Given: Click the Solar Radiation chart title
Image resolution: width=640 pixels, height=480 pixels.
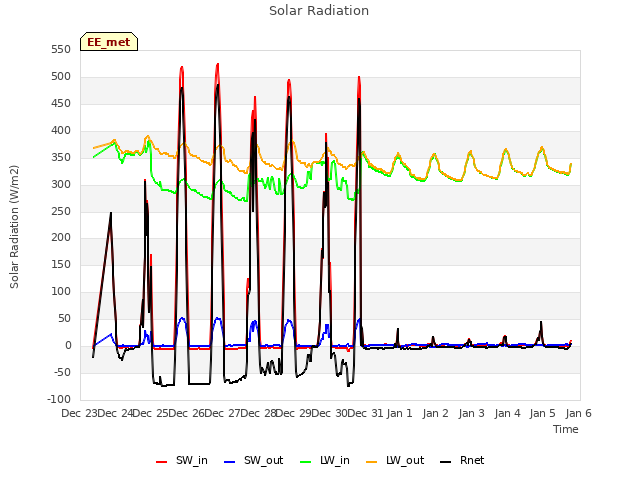Looking at the screenshot, I should (x=319, y=11).
